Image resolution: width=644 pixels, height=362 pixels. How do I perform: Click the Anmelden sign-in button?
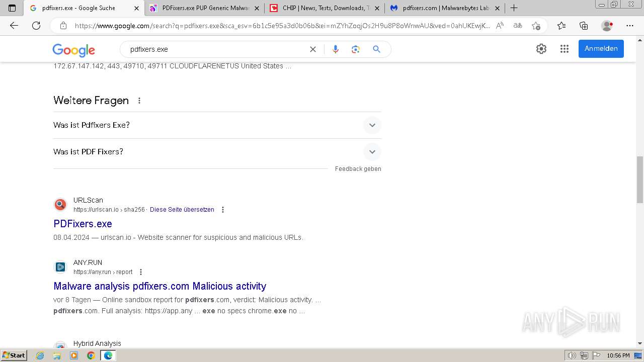(x=601, y=49)
